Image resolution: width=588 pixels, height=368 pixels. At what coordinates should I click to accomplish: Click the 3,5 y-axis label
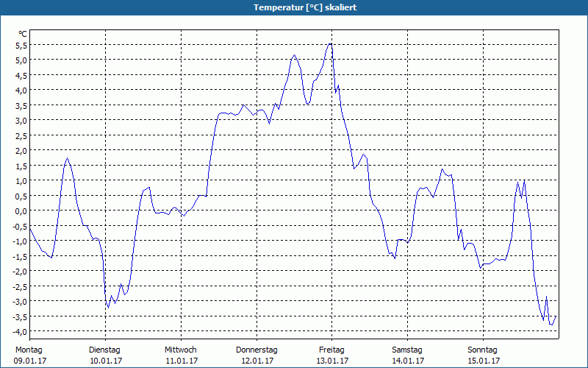(x=22, y=105)
